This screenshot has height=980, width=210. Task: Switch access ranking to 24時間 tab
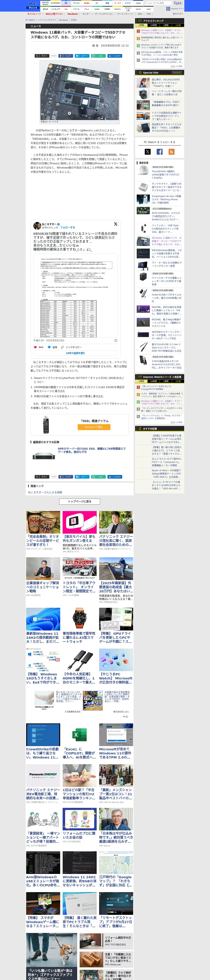pyautogui.click(x=154, y=25)
